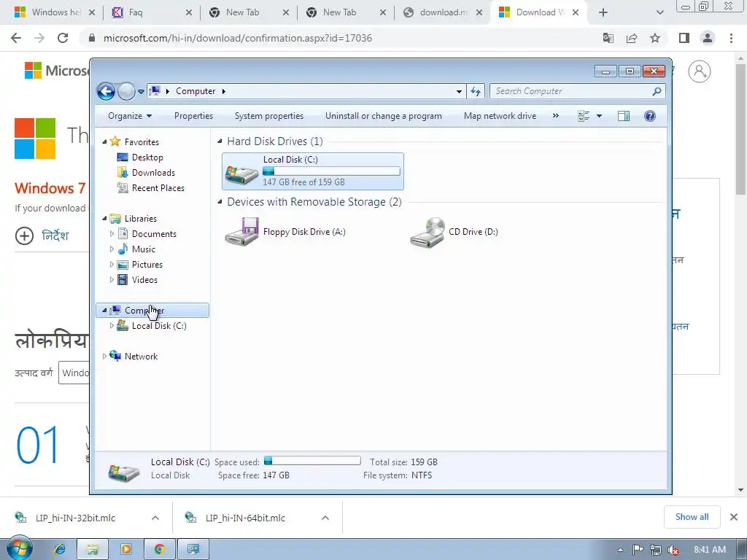Collapse the Favorites tree group
Screen dimensions: 747x560
tap(105, 142)
